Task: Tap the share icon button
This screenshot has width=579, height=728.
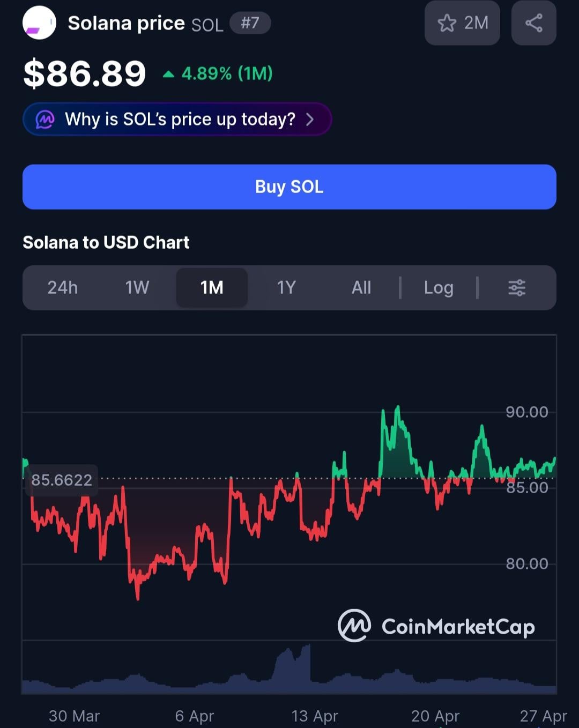Action: [x=533, y=23]
